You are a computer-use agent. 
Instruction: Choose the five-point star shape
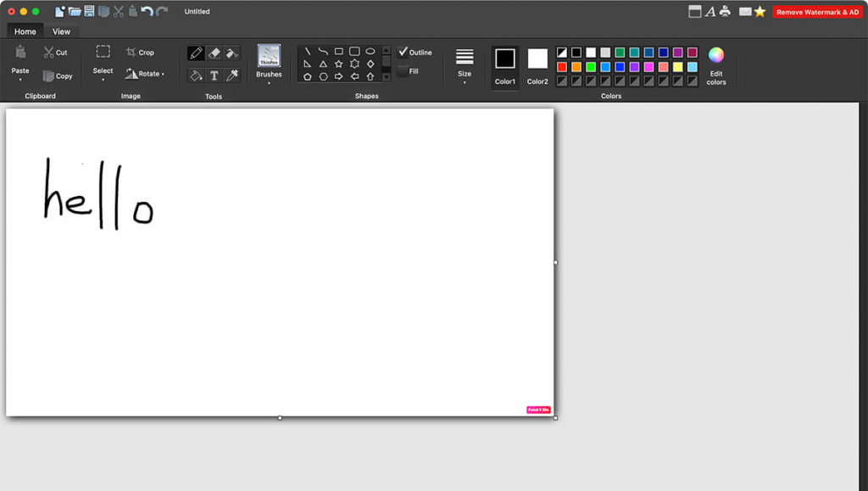click(339, 64)
